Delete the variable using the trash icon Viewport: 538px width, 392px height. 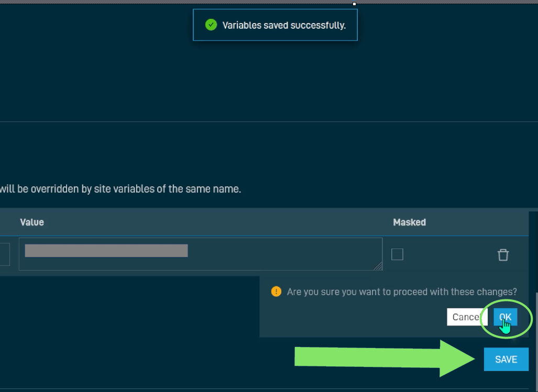pos(503,254)
